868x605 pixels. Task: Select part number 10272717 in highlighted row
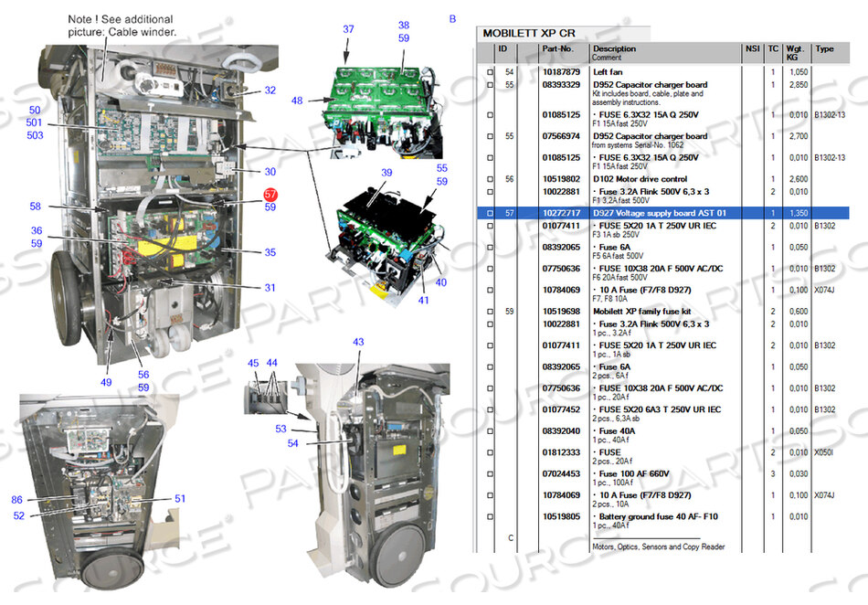[561, 214]
